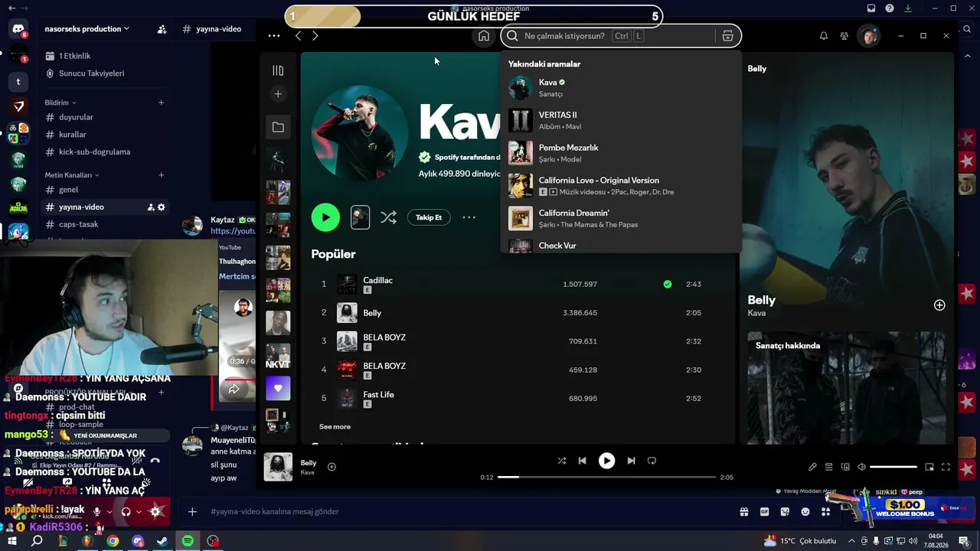Open yayına-video channel settings gear

click(161, 207)
